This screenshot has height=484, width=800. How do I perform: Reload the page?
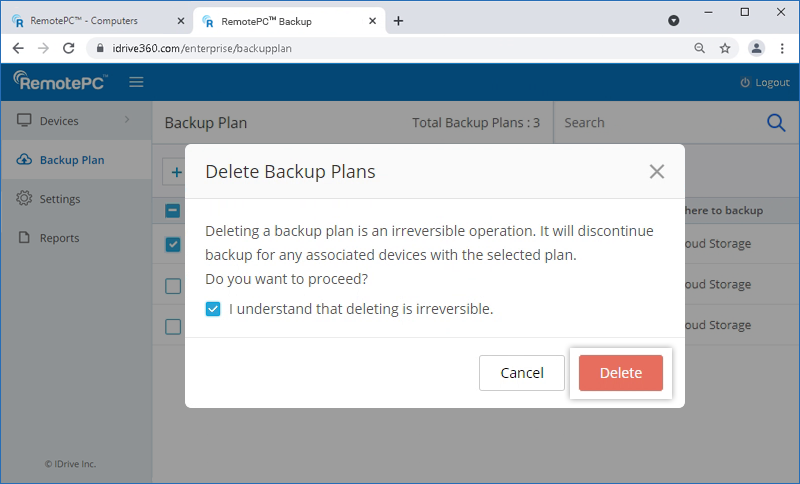[x=69, y=48]
